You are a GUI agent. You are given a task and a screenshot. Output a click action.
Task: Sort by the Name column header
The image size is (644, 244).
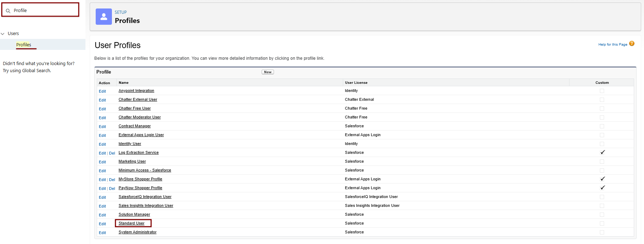click(x=124, y=83)
